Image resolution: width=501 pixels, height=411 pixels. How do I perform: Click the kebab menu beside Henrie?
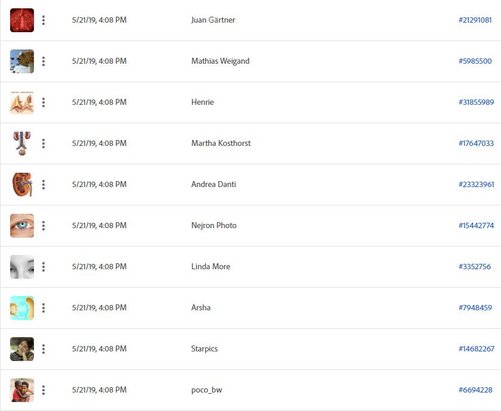[x=43, y=102]
